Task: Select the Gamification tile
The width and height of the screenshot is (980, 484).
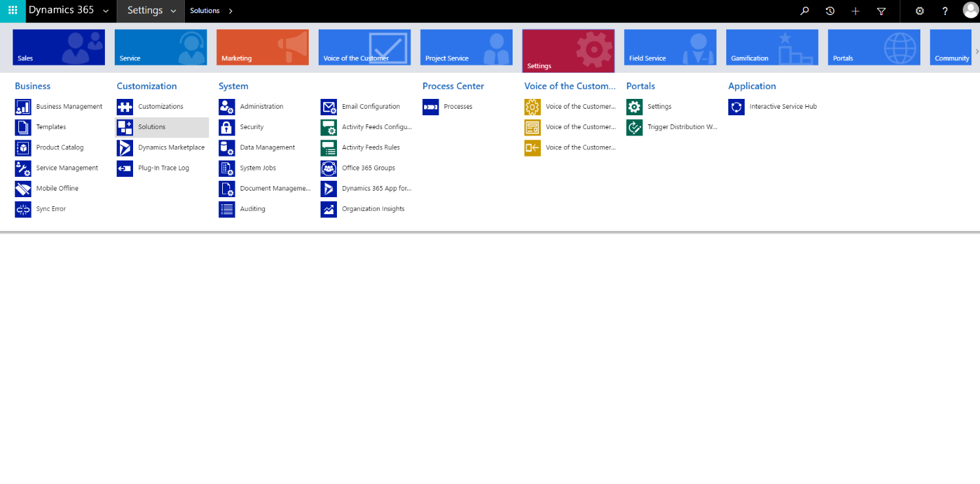Action: click(772, 47)
